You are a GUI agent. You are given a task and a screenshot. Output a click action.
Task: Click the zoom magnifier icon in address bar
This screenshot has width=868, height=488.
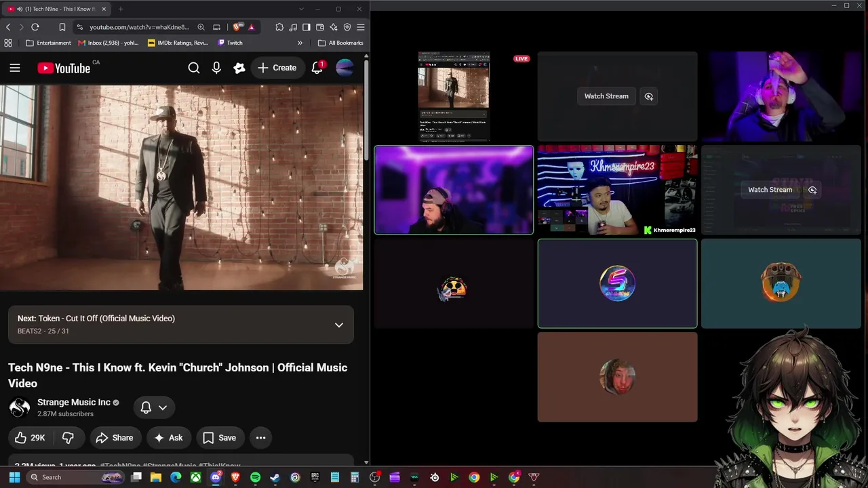(201, 27)
